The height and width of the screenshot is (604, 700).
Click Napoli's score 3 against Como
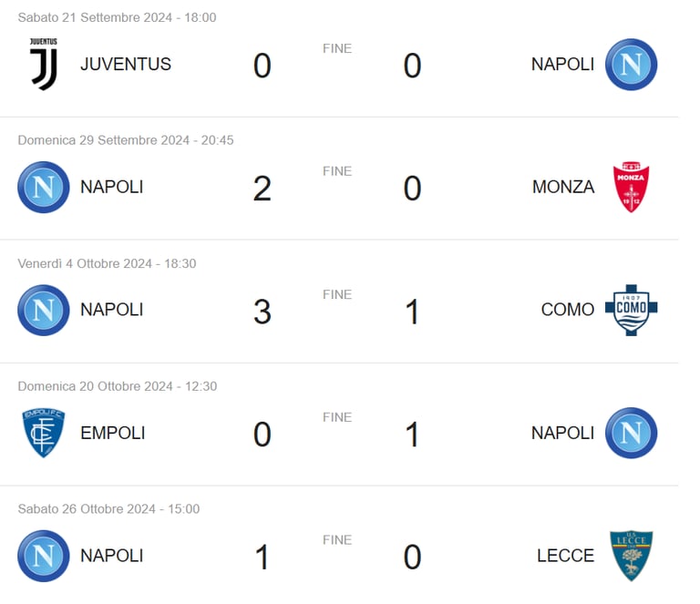coord(262,312)
